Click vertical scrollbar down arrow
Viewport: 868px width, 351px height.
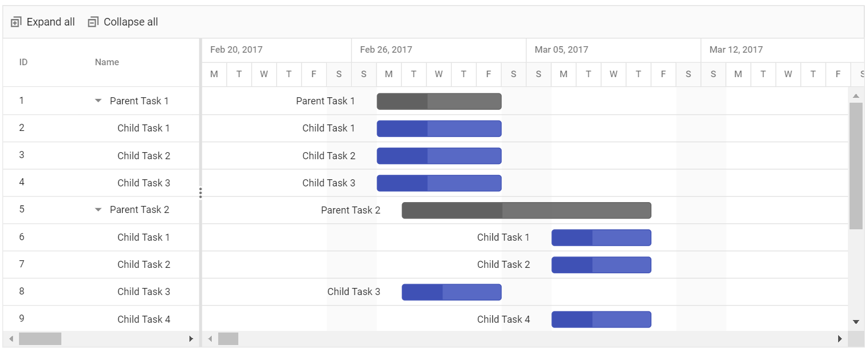pyautogui.click(x=856, y=322)
